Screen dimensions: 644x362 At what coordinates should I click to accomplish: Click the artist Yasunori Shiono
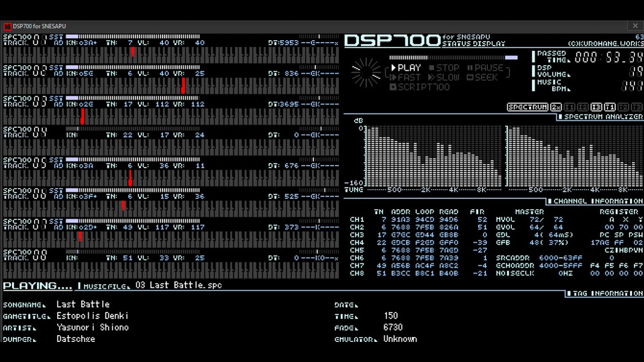93,328
